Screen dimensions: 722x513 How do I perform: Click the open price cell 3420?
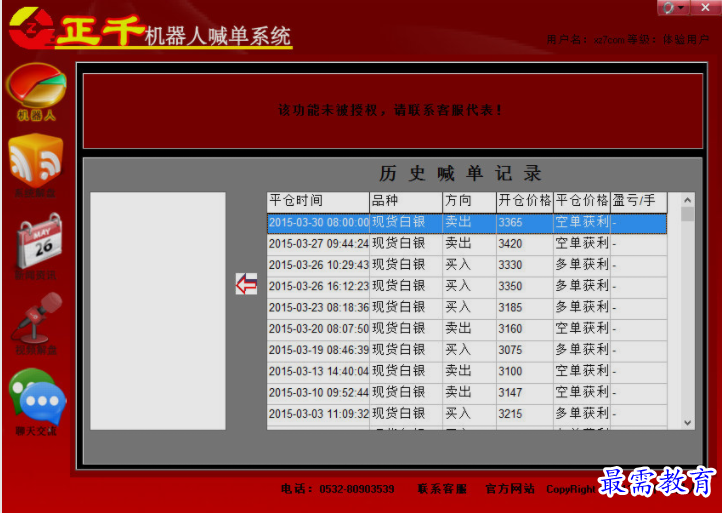pyautogui.click(x=525, y=244)
